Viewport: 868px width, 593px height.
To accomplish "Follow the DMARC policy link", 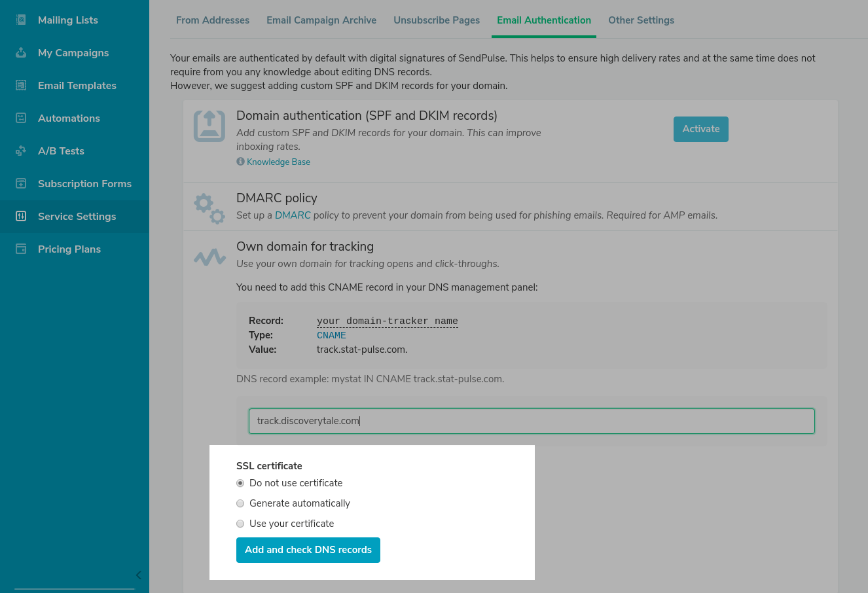I will [293, 215].
